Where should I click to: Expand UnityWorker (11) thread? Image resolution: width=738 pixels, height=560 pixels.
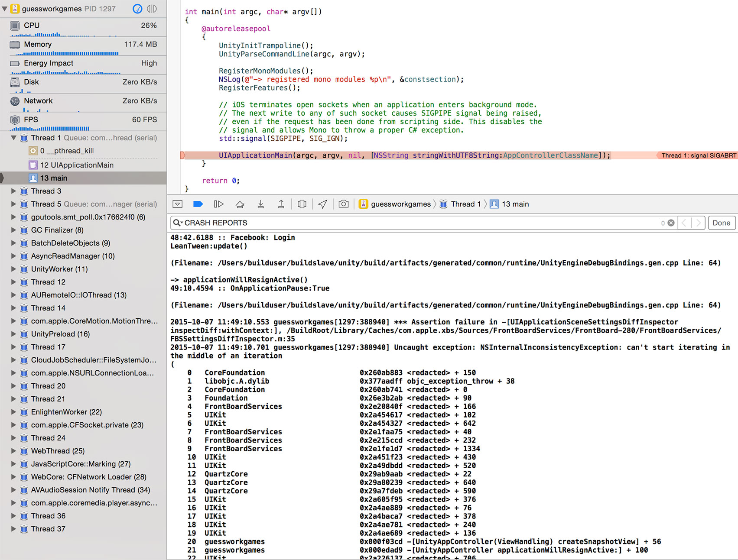pos(13,269)
